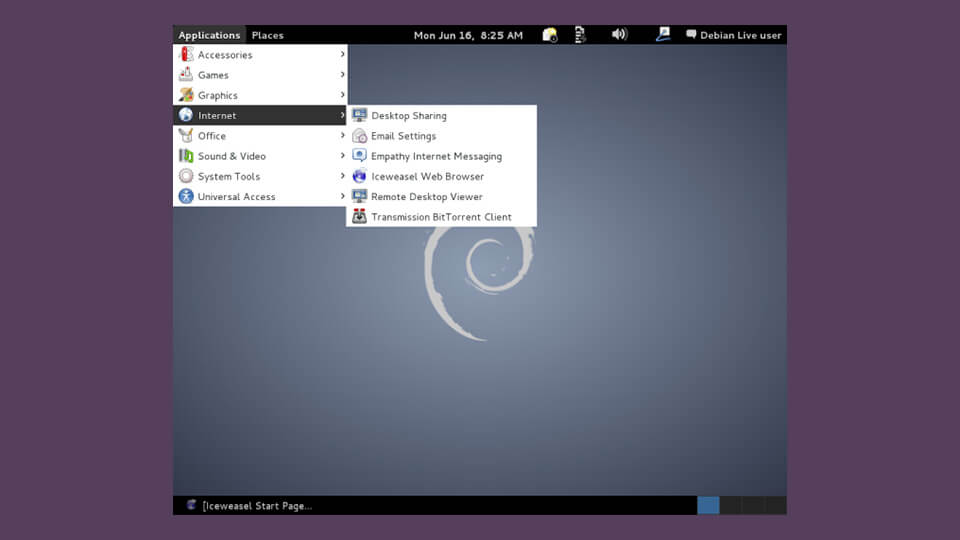Click the Graphics category icon

[186, 95]
